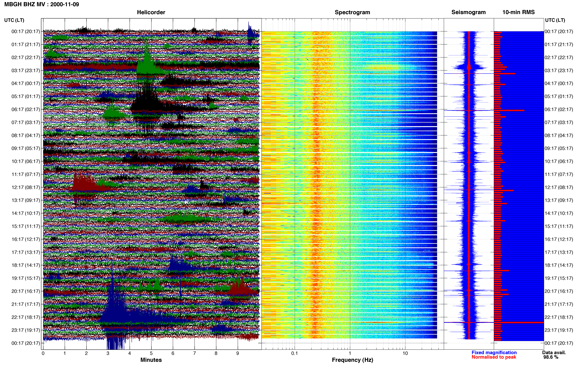Click the 'Fixed magnification' legend text
Viewport: 588px width, 368px height.
point(494,353)
